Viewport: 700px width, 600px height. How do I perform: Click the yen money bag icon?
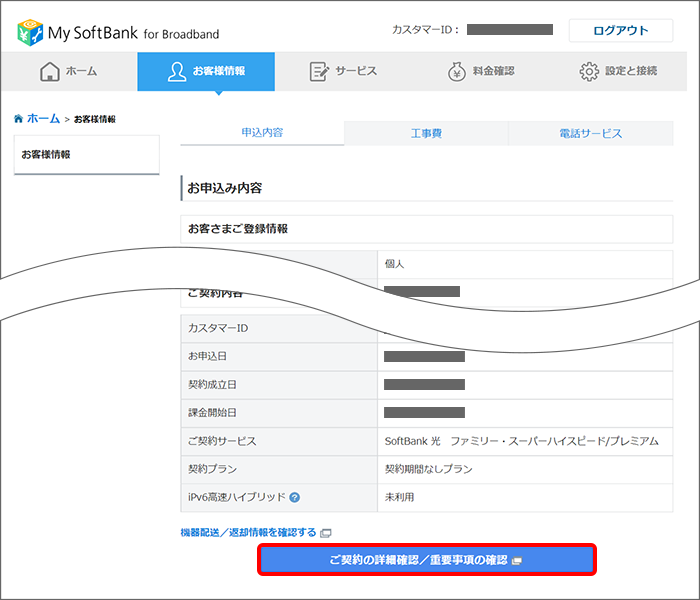(x=456, y=71)
